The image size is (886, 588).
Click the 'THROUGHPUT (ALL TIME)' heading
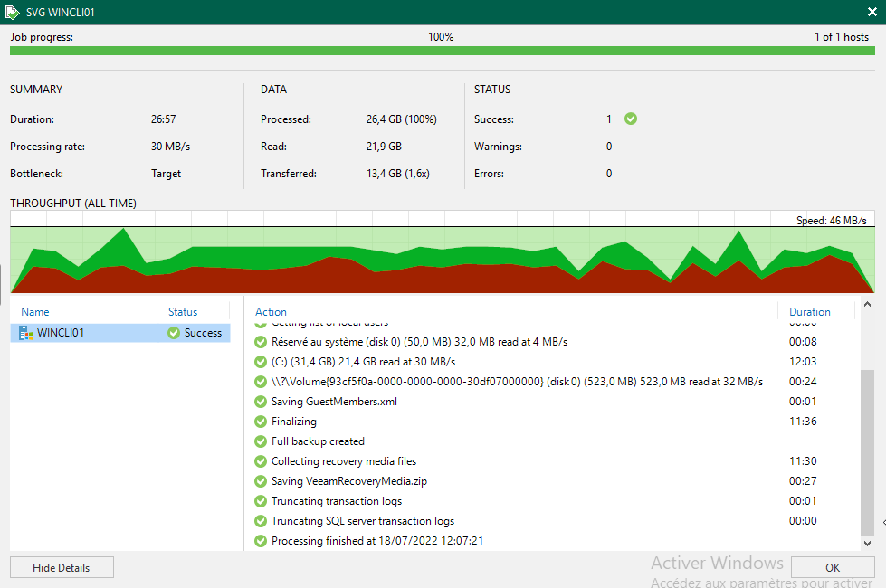click(x=73, y=204)
